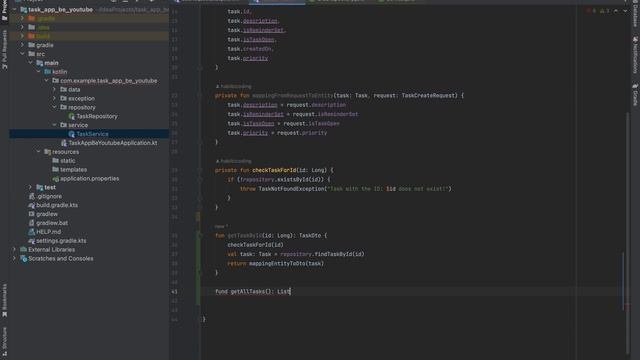Expand the exception package
Viewport: 640px width, 360px height.
(55, 98)
